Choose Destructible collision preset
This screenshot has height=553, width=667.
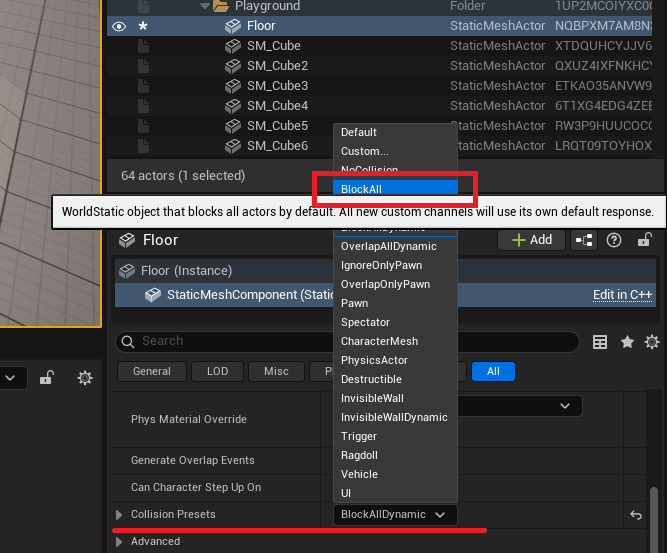coord(395,379)
